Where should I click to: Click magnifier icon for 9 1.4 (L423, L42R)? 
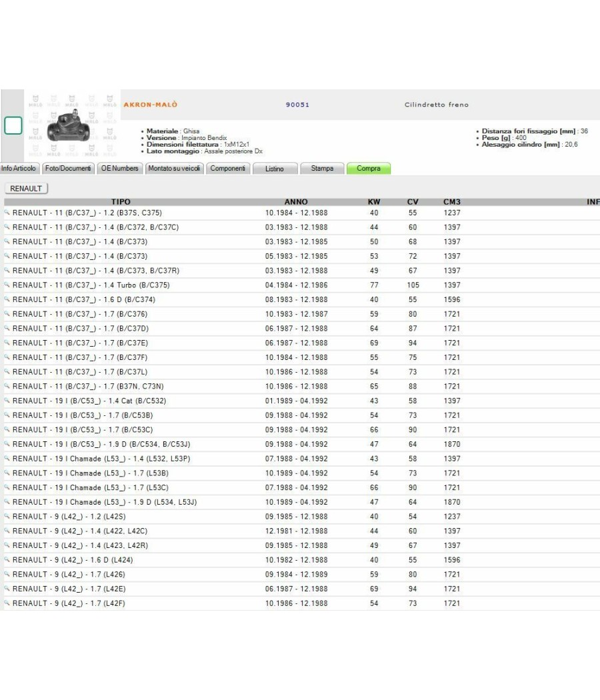pos(7,545)
